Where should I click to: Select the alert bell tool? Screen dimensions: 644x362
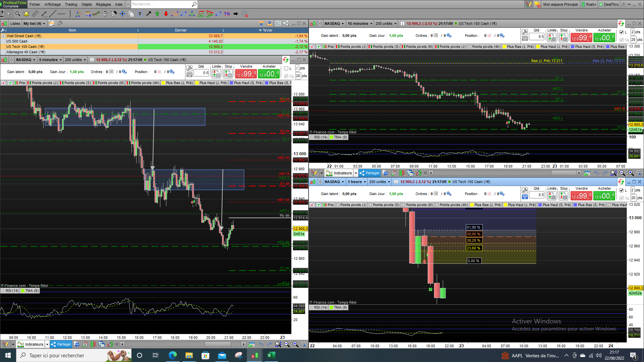click(x=26, y=14)
